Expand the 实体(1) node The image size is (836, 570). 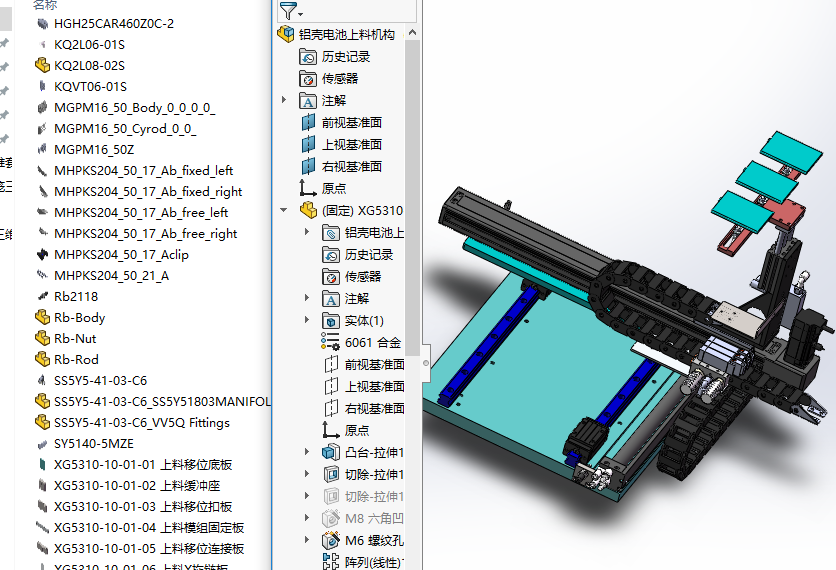[307, 319]
